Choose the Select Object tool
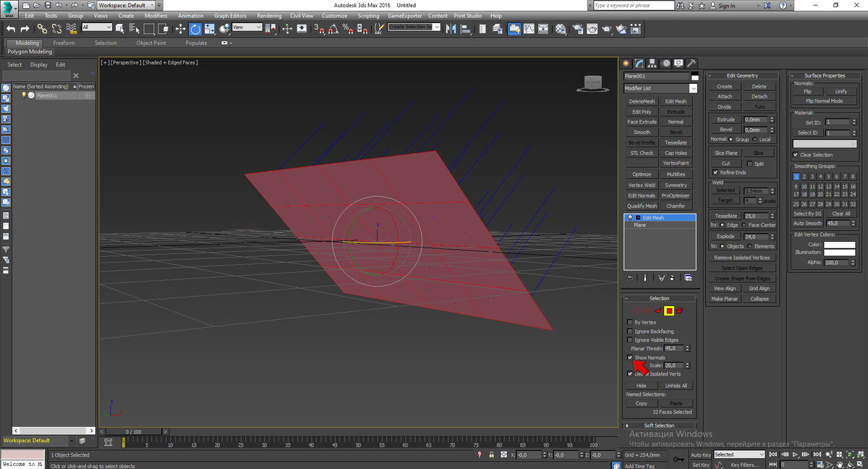The height and width of the screenshot is (469, 868). 121,29
